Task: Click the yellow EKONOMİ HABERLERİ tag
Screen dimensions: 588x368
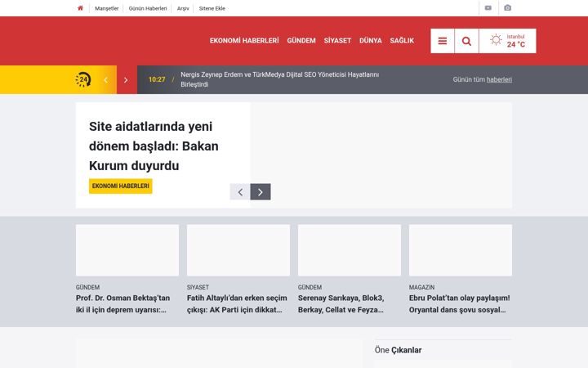Action: coord(120,186)
